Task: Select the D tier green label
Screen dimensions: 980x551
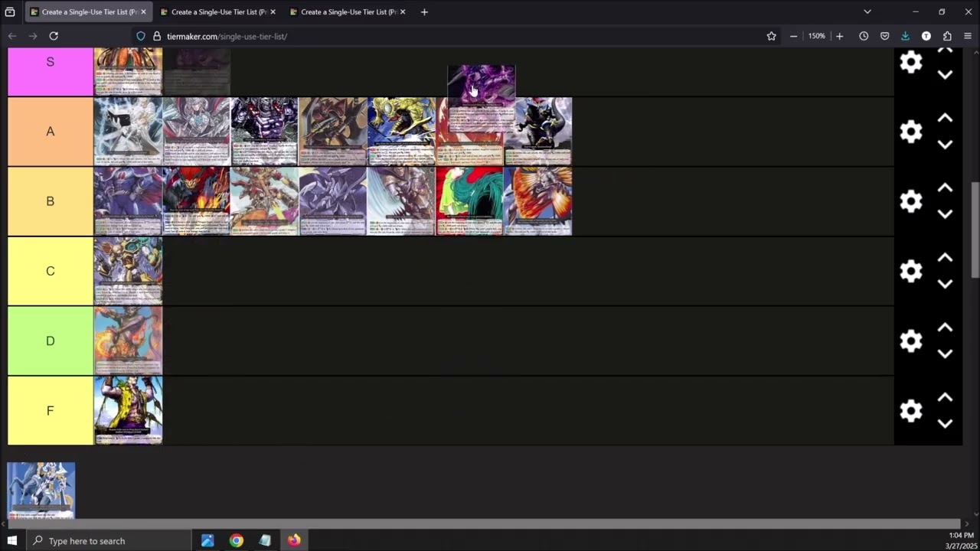Action: point(51,341)
